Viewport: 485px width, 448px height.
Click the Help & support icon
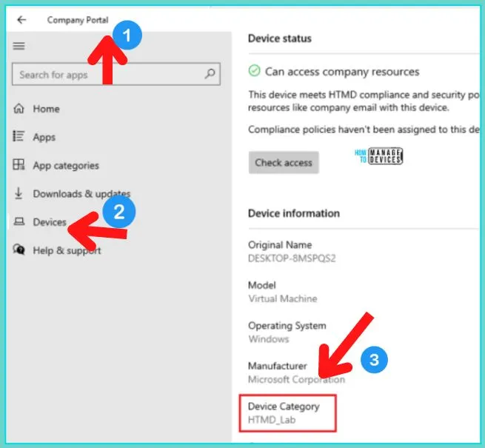(19, 250)
